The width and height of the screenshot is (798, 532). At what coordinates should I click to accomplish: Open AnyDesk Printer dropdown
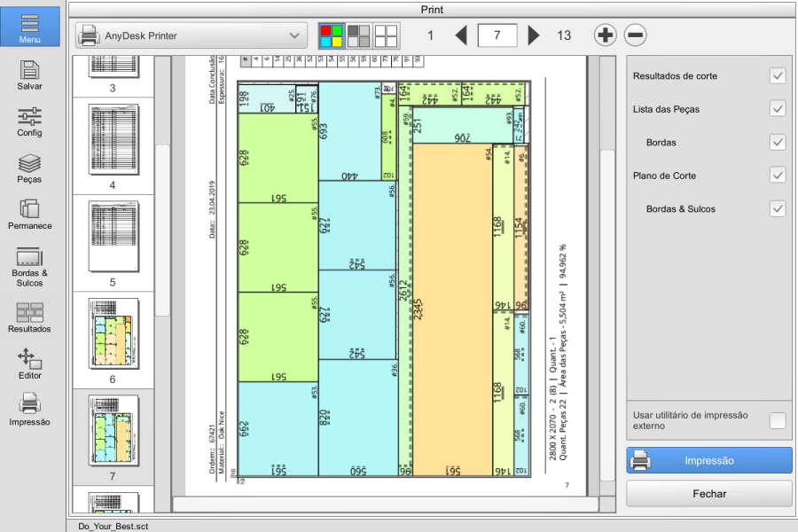(192, 35)
